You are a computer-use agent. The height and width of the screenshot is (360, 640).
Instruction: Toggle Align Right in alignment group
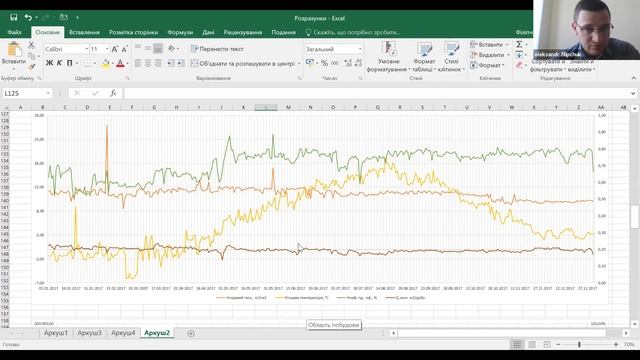pyautogui.click(x=158, y=63)
